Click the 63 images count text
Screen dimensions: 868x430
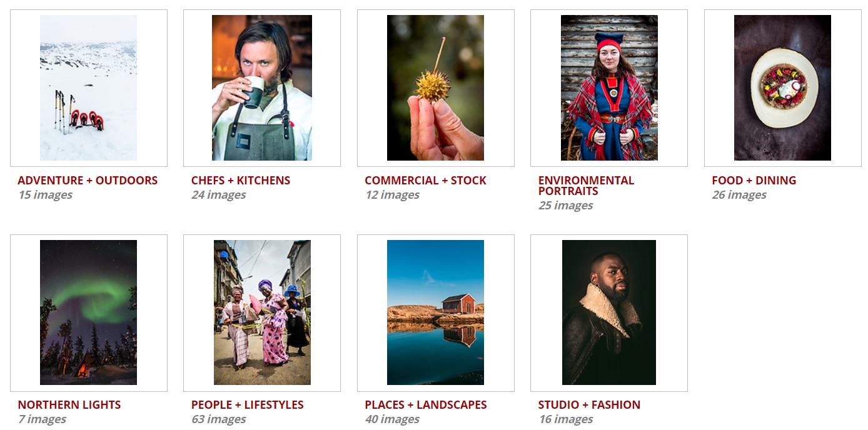tap(218, 419)
